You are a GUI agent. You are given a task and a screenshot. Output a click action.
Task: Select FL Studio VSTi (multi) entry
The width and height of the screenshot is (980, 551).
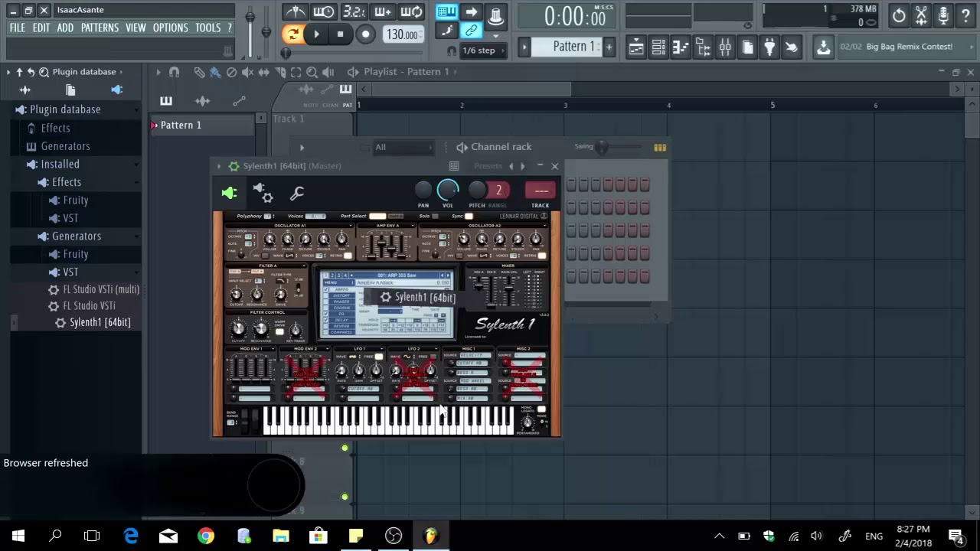pyautogui.click(x=101, y=289)
